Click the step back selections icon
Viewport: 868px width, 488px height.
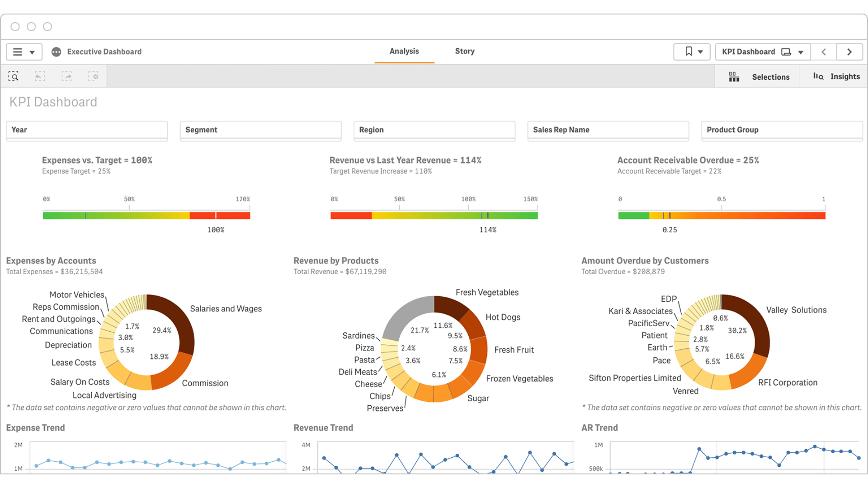tap(40, 76)
